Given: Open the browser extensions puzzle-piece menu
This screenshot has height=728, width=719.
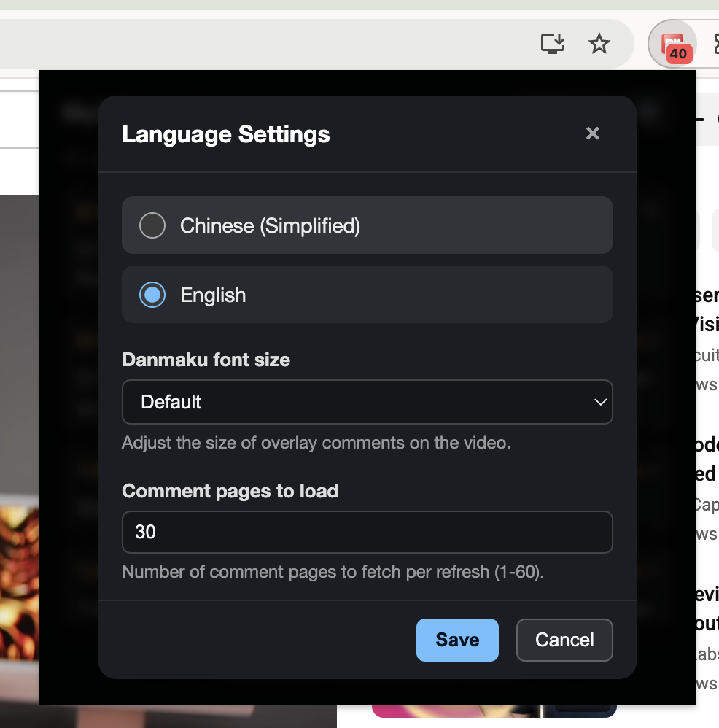Looking at the screenshot, I should (x=715, y=45).
